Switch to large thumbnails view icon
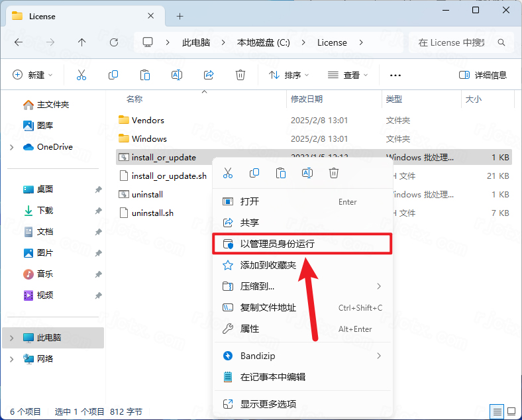Image resolution: width=522 pixels, height=420 pixels. pos(511,412)
